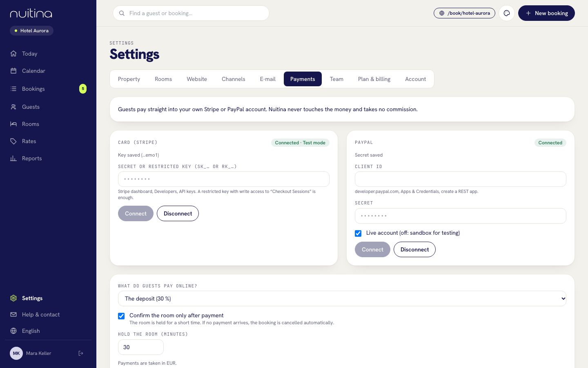Click the Settings gear icon
588x368 pixels.
pyautogui.click(x=13, y=298)
